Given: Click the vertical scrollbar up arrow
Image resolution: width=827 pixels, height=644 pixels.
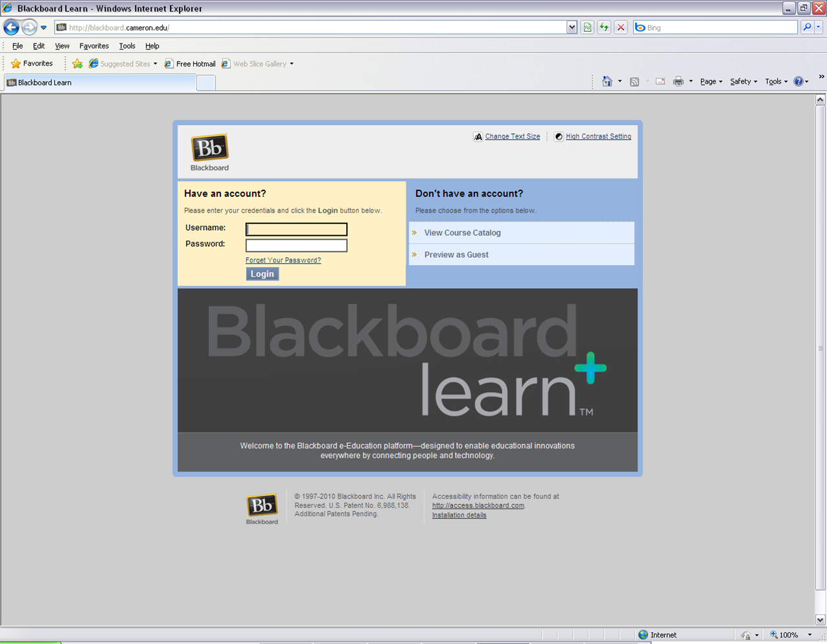Looking at the screenshot, I should (821, 100).
